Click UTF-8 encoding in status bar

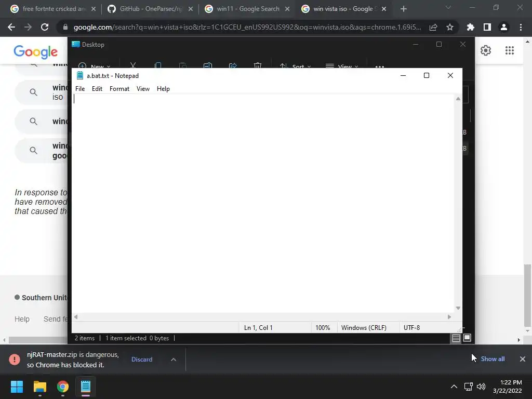tap(411, 328)
